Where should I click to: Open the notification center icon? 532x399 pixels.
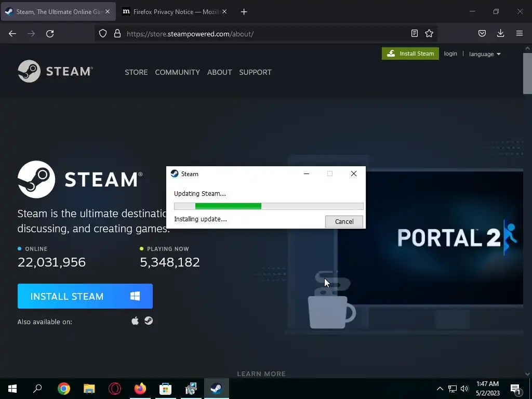516,389
